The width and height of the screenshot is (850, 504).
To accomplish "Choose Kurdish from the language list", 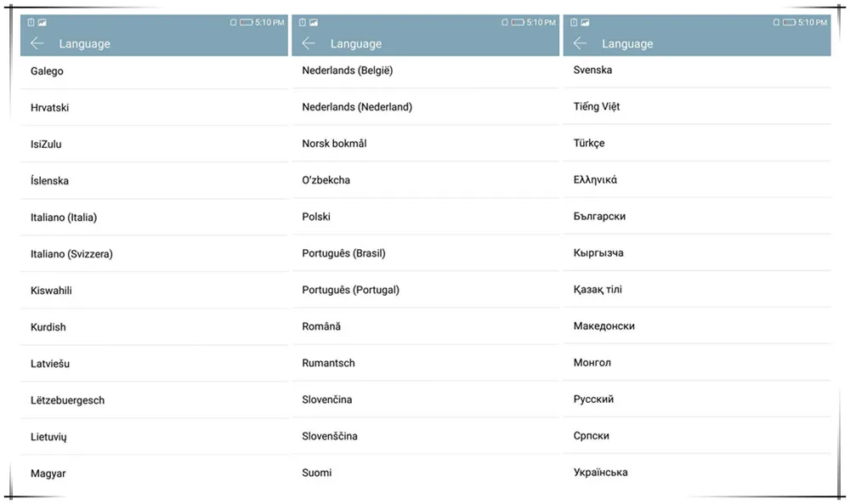I will [x=154, y=326].
